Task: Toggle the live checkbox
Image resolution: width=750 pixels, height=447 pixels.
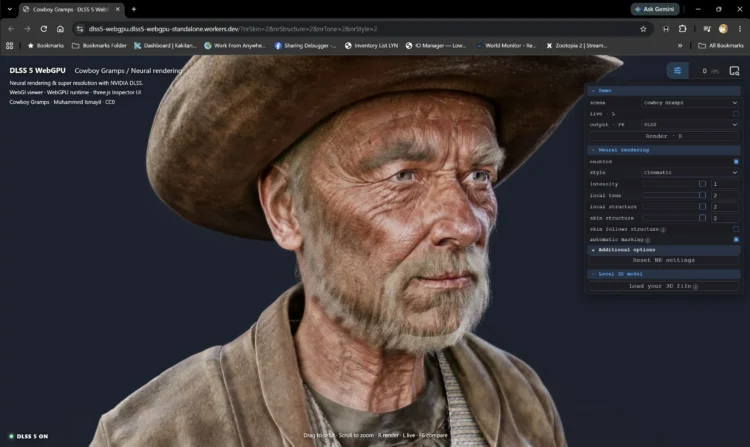Action: coord(736,114)
